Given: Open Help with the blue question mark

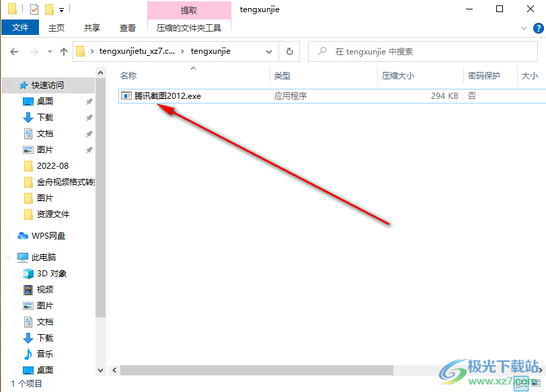Looking at the screenshot, I should click(539, 28).
